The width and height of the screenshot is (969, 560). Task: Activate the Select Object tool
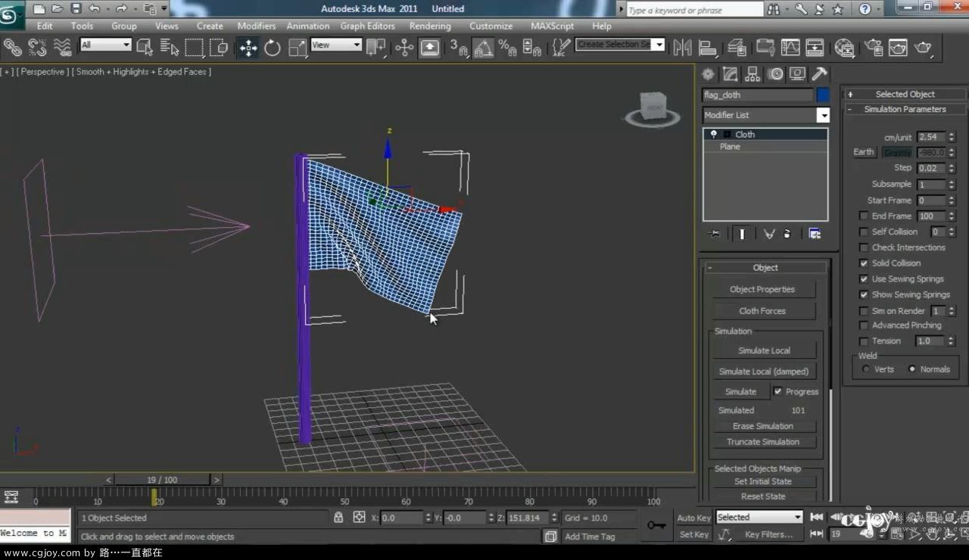click(x=144, y=48)
